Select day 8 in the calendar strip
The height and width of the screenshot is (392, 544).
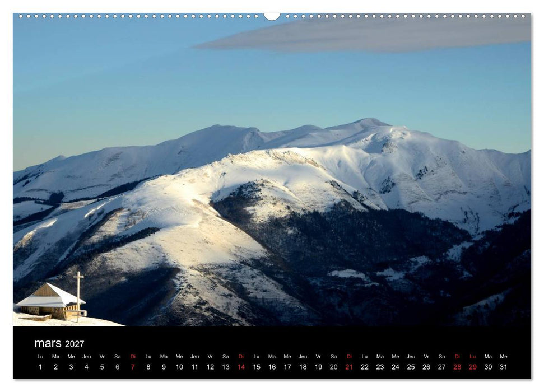coord(148,367)
